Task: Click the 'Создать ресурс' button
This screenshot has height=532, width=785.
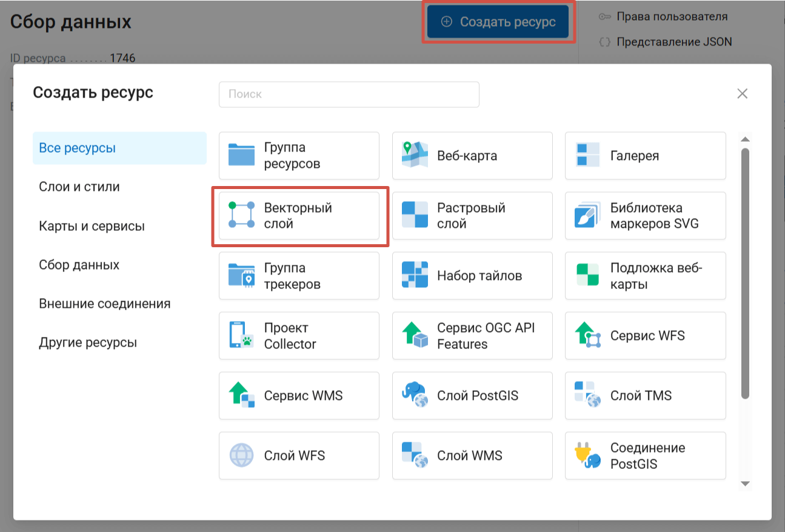Action: 497,22
